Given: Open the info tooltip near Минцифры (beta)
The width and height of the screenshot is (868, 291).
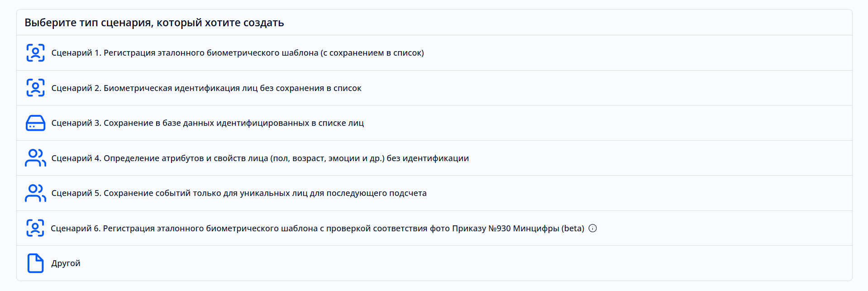Looking at the screenshot, I should [593, 228].
